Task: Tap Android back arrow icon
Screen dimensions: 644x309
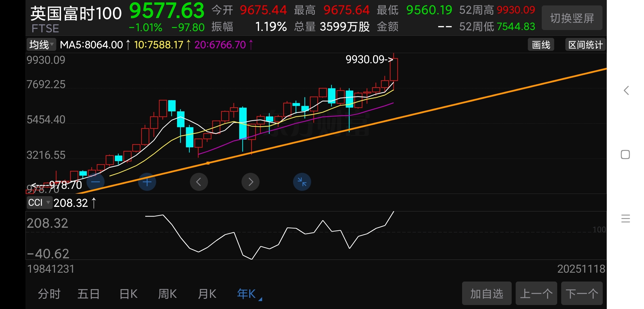Action: pyautogui.click(x=626, y=91)
